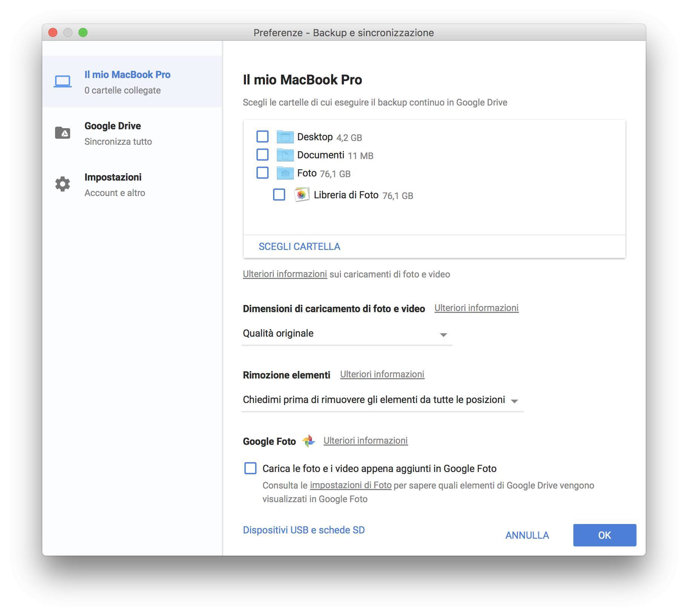Click the Documenti folder icon
688x616 pixels.
coord(285,155)
